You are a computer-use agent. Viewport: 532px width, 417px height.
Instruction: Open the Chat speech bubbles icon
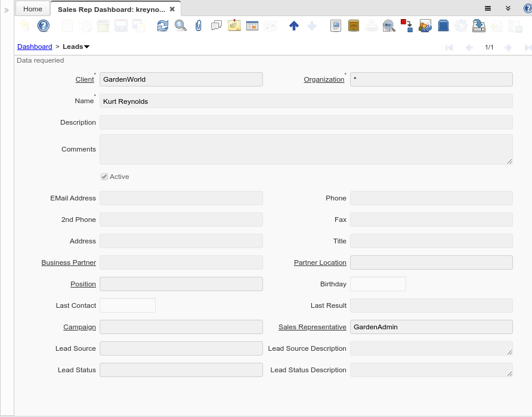point(216,26)
